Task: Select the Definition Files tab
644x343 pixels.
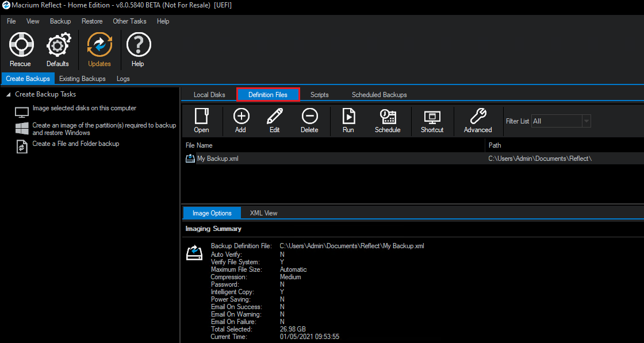Action: [268, 95]
